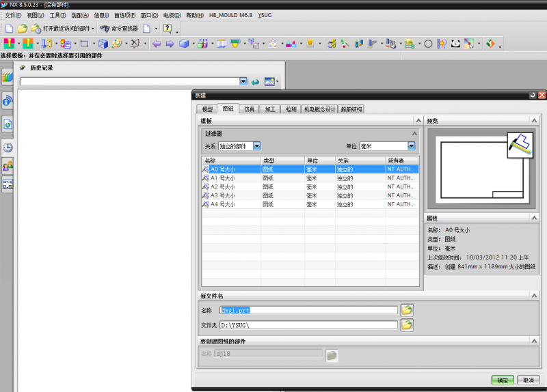Click the rectangle outline icon in toolbar
Viewport: 547px width, 392px height.
[x=84, y=44]
